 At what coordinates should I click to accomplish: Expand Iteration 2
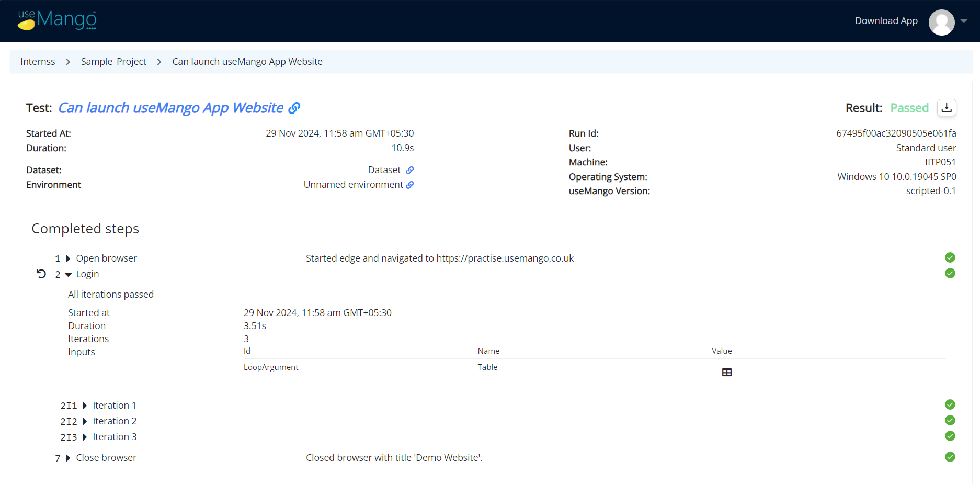[x=85, y=422]
